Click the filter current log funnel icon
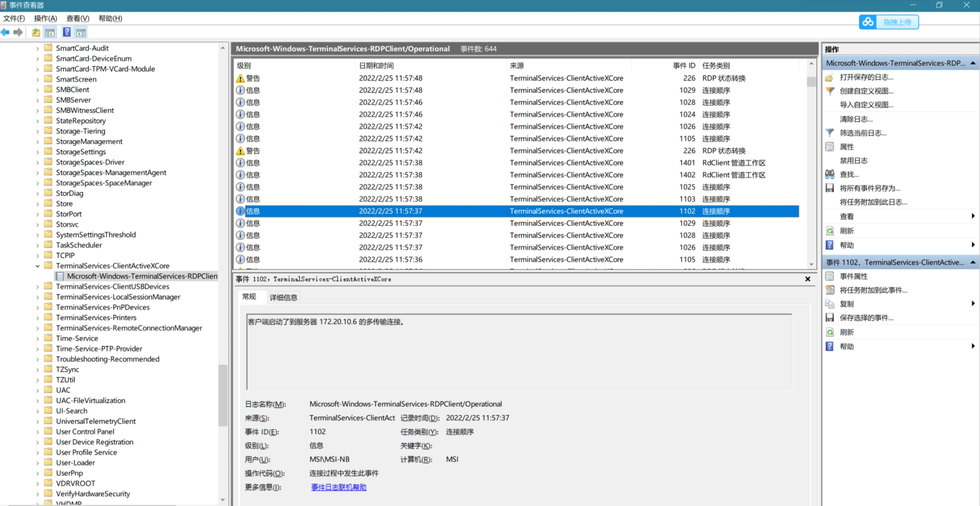Image resolution: width=980 pixels, height=506 pixels. point(829,133)
